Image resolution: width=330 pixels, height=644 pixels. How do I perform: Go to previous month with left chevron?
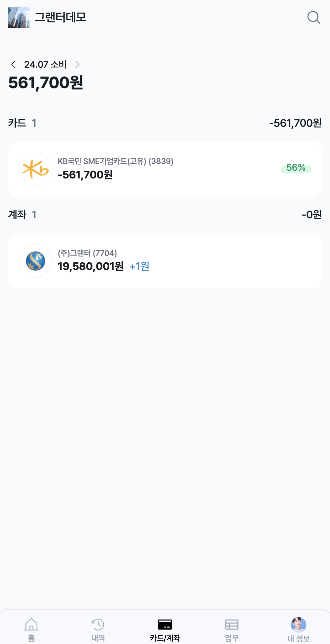13,64
